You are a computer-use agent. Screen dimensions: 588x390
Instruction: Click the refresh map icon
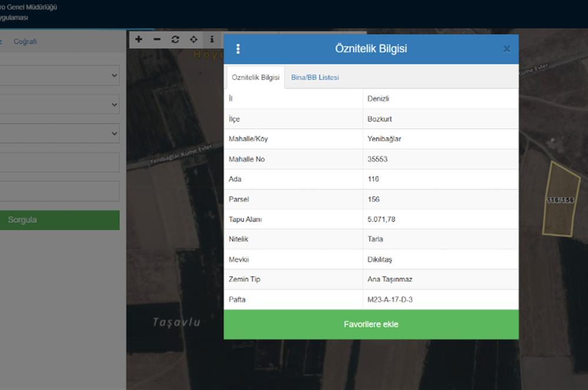[x=175, y=39]
